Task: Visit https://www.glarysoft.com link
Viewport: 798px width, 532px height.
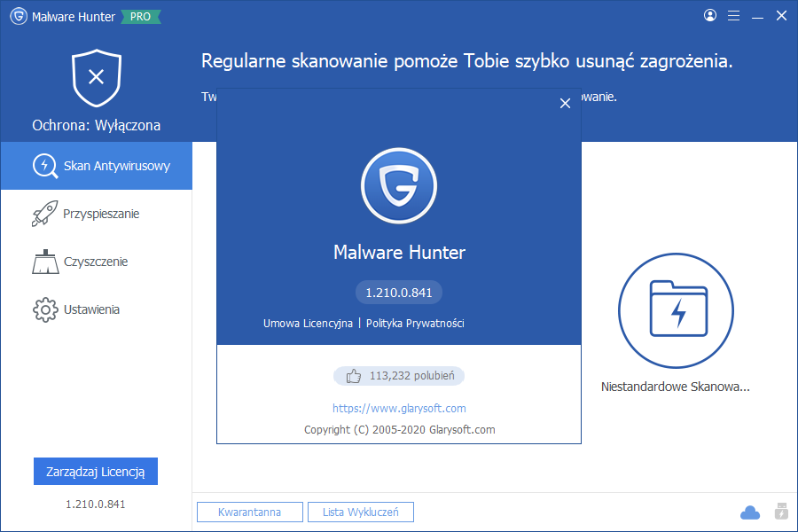Action: coord(399,408)
